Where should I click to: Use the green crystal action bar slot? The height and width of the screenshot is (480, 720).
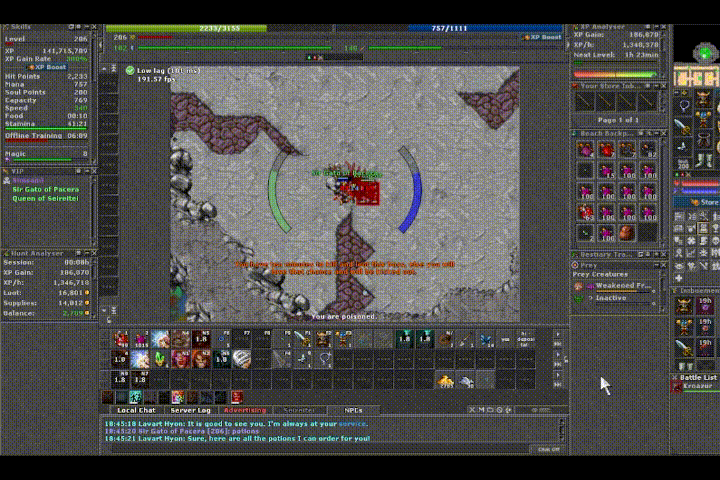click(160, 359)
